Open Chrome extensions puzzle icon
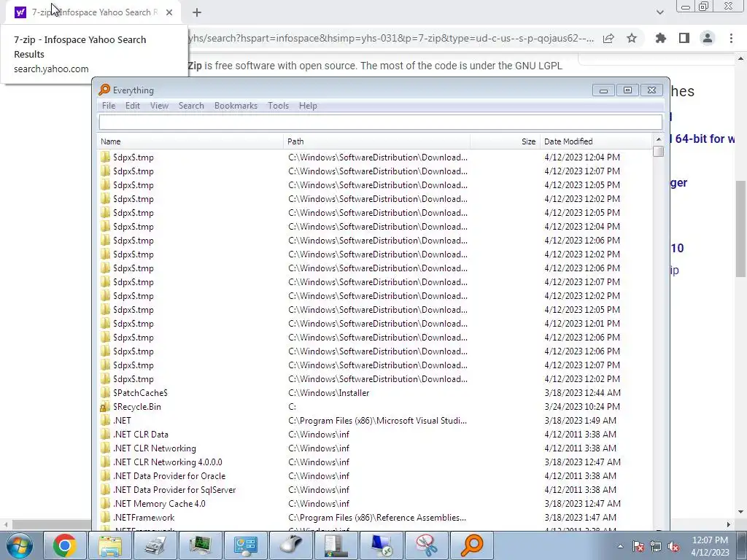This screenshot has height=560, width=747. coord(661,38)
